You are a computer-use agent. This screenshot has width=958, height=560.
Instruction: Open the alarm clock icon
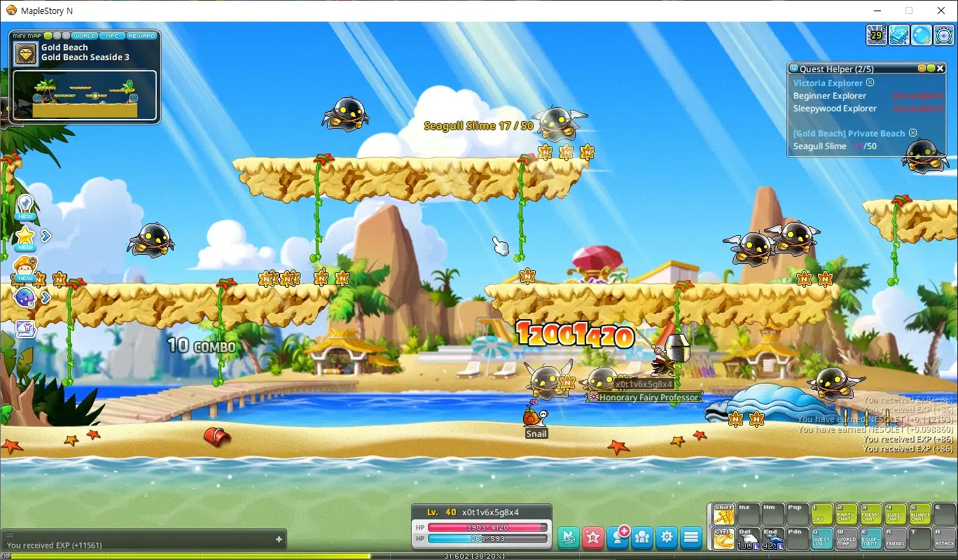click(x=944, y=34)
